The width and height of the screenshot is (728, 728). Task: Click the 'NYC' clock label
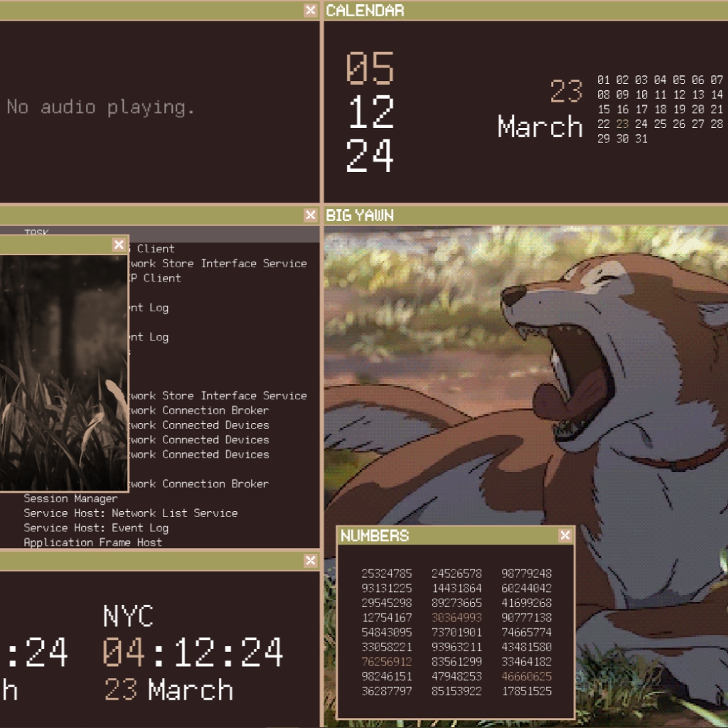click(128, 616)
